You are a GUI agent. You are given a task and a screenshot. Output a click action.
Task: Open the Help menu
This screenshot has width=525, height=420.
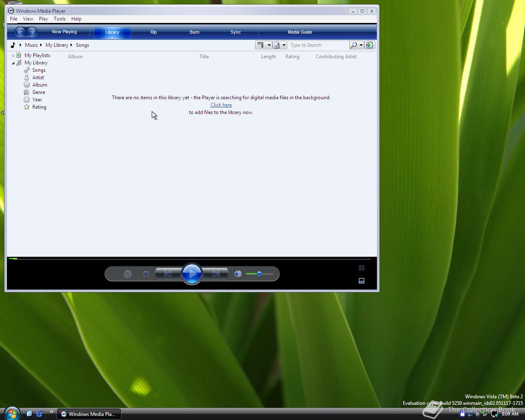coord(76,19)
